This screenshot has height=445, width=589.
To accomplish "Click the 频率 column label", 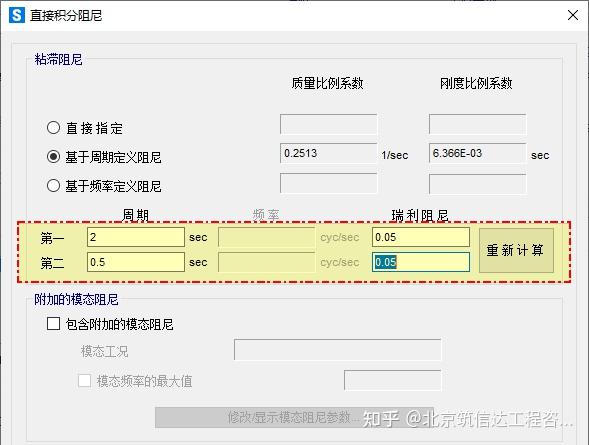I will pyautogui.click(x=266, y=215).
